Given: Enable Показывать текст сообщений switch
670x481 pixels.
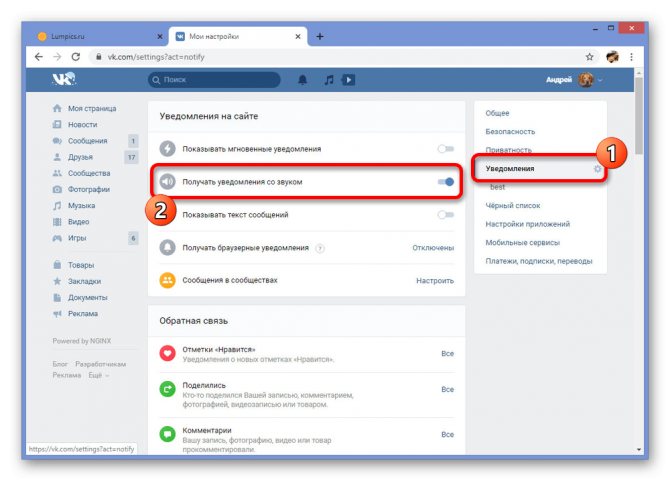Looking at the screenshot, I should 446,214.
